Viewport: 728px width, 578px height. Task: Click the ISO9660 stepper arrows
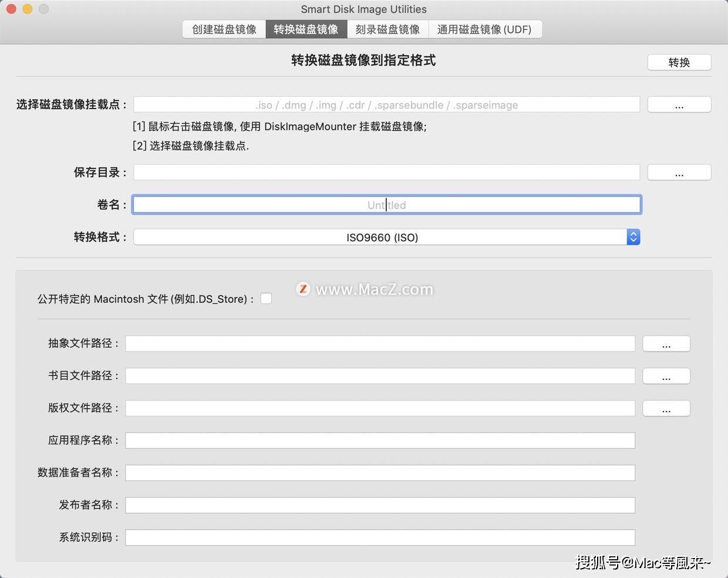(633, 236)
